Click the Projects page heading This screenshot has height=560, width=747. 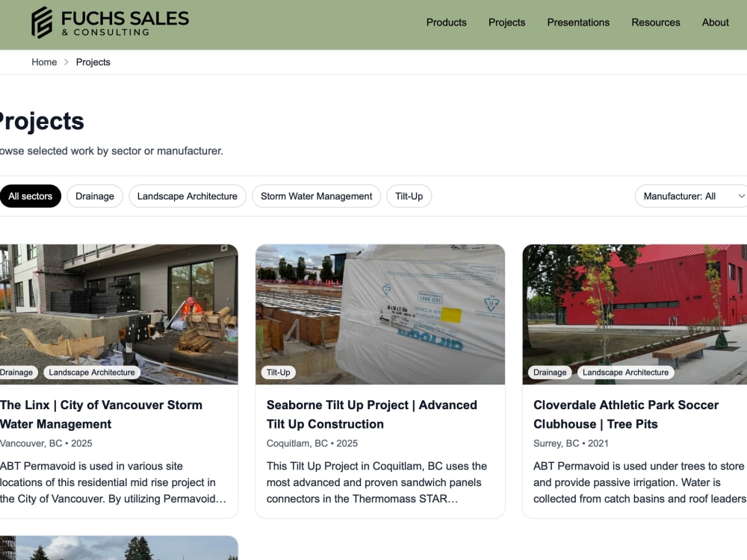[x=42, y=121]
